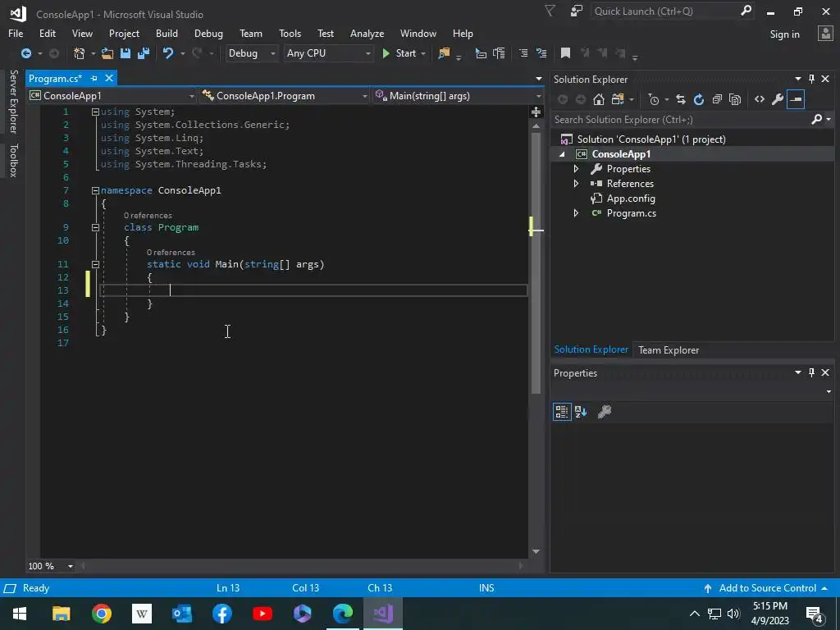Collapse the namespace ConsoleApp1 code block
This screenshot has height=630, width=840.
click(x=95, y=190)
